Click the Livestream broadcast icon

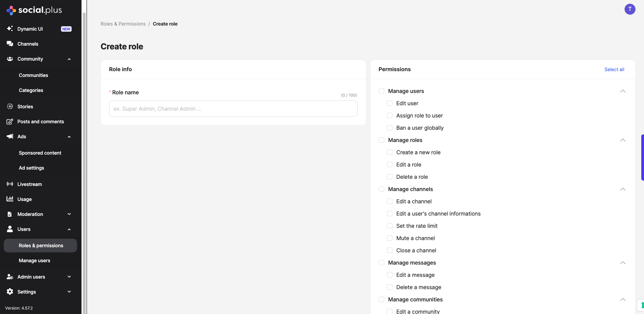pos(10,184)
